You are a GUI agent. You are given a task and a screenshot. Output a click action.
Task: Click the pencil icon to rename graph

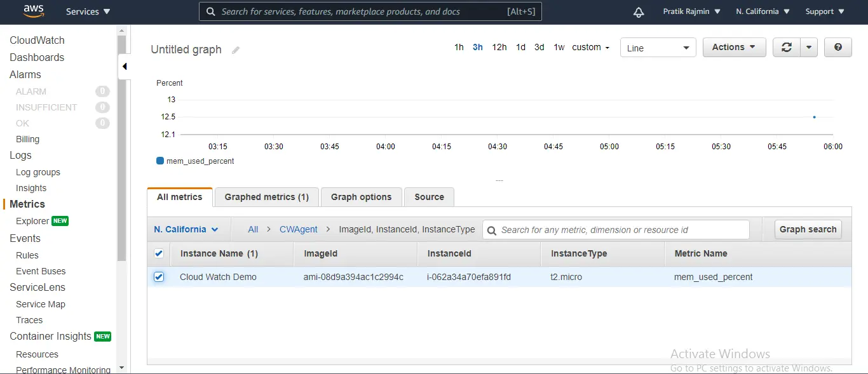click(x=236, y=50)
